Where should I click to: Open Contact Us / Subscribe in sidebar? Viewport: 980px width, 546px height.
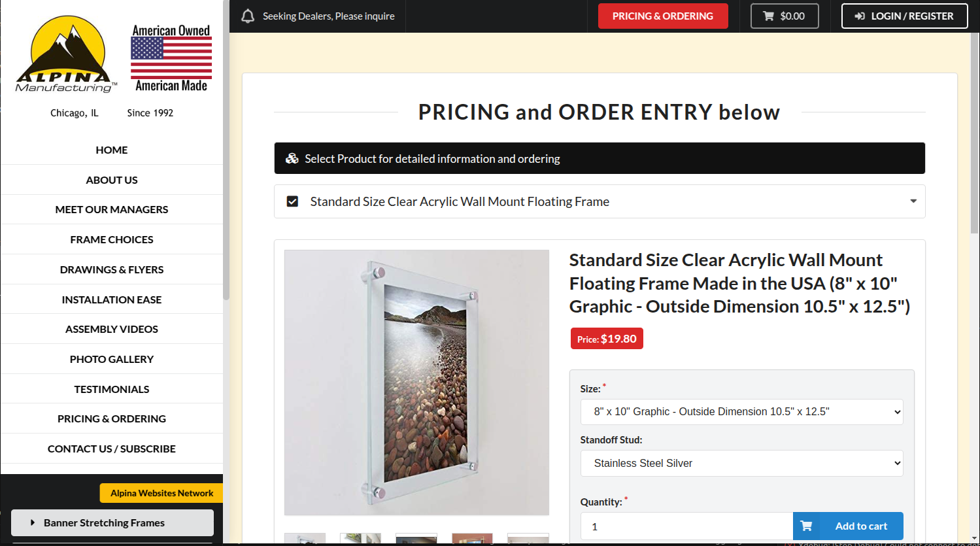112,449
